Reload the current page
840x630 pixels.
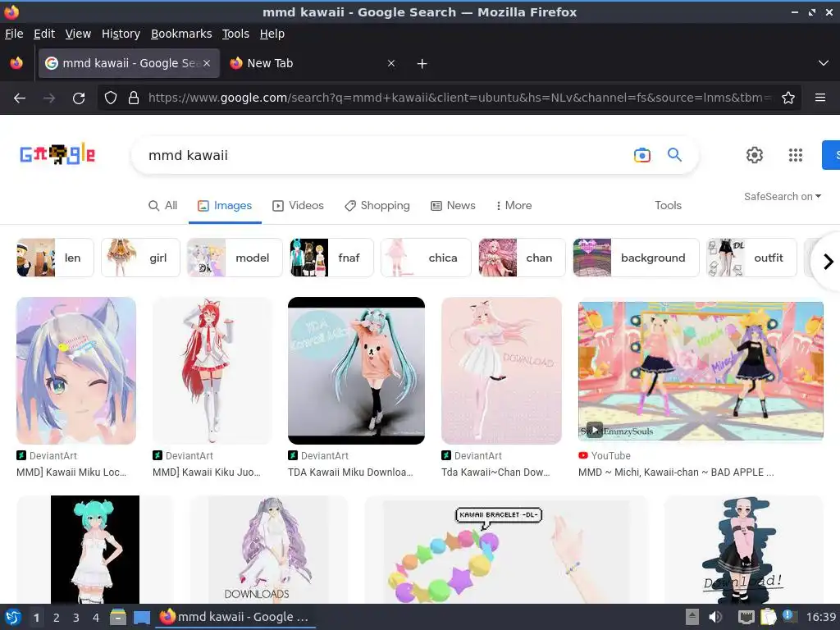coord(79,98)
